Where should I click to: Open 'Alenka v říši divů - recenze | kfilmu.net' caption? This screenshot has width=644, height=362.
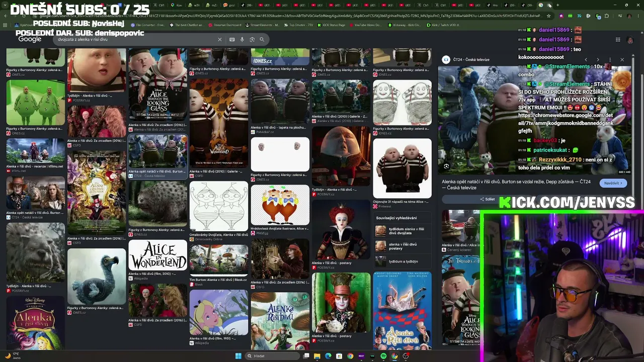(x=35, y=166)
